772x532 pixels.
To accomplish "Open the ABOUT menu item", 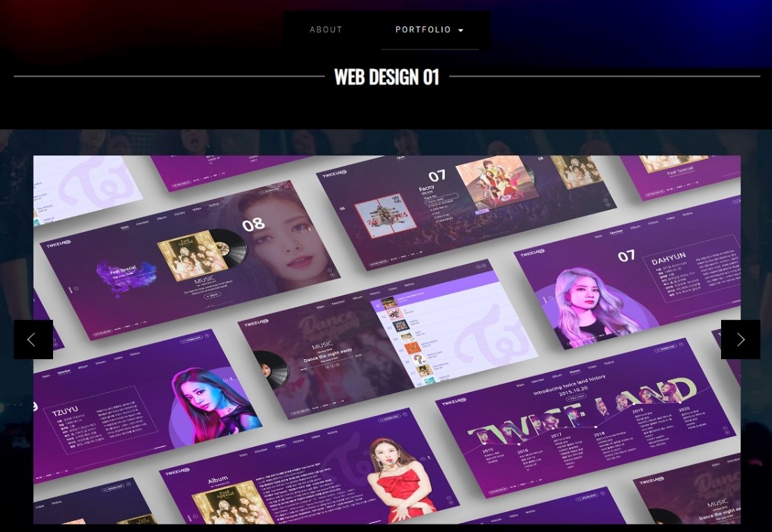I will pyautogui.click(x=326, y=30).
